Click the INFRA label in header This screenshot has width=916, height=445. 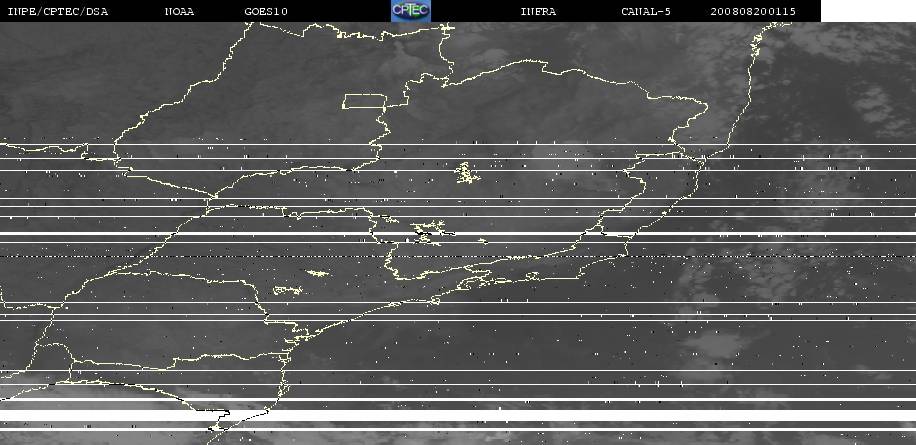(538, 11)
